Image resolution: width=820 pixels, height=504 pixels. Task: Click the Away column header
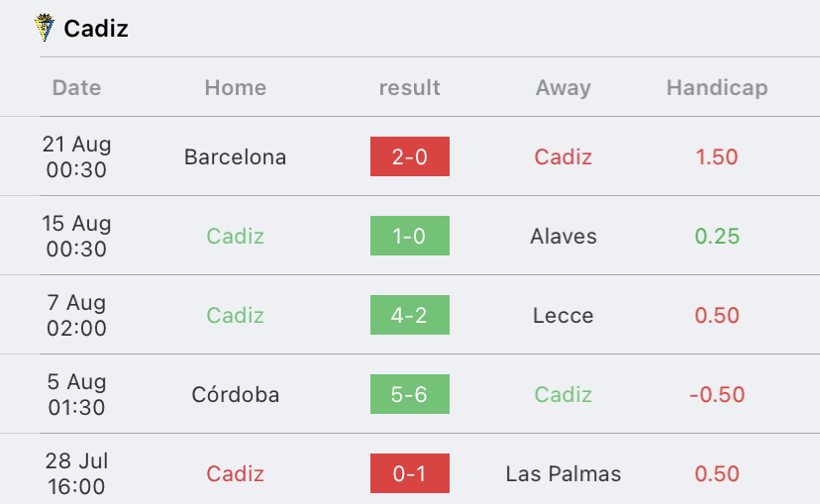click(x=564, y=87)
